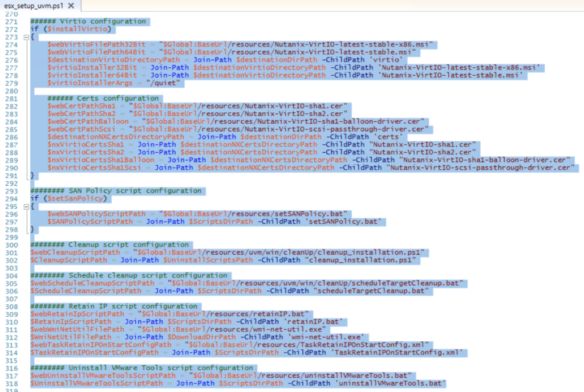Click line number 271 in the gutter
This screenshot has height=392, width=584.
click(10, 21)
